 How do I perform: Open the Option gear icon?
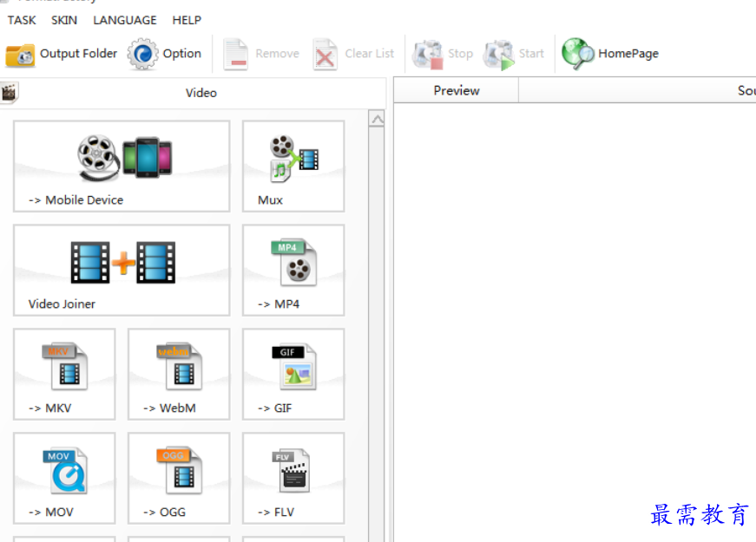click(142, 54)
